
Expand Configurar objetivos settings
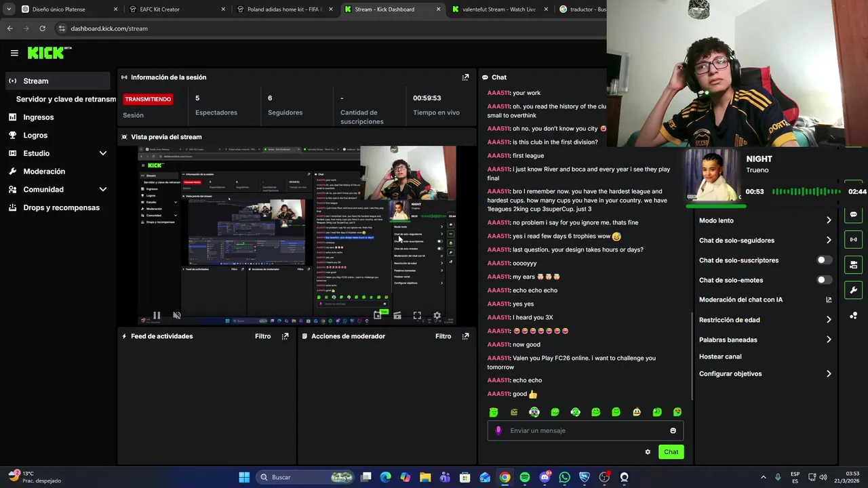click(x=829, y=373)
